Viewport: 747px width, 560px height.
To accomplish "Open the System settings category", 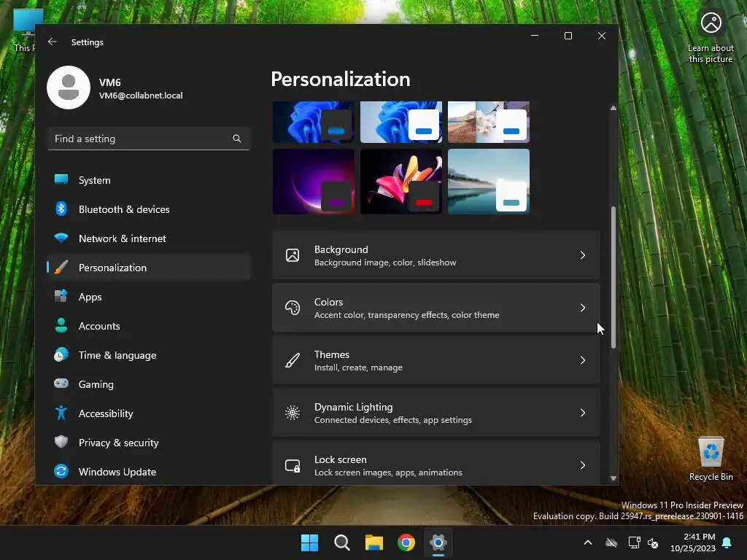I will (149, 180).
